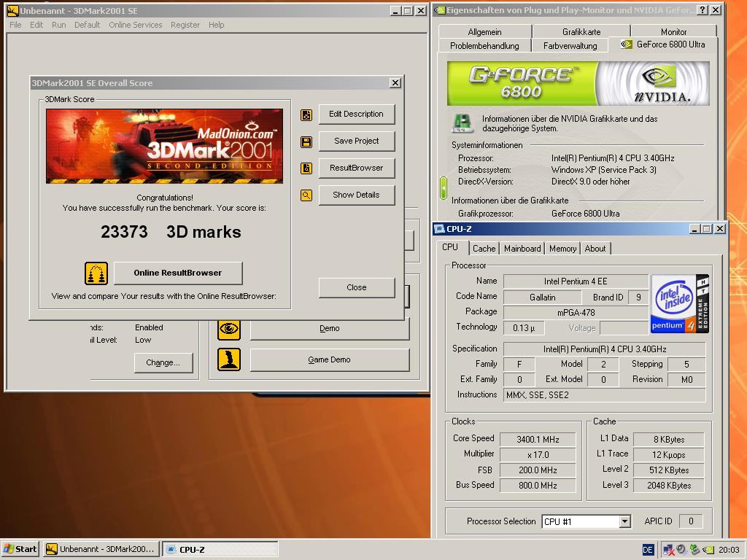The image size is (747, 560).
Task: Select the CPU tab in CPU-Z
Action: 450,247
